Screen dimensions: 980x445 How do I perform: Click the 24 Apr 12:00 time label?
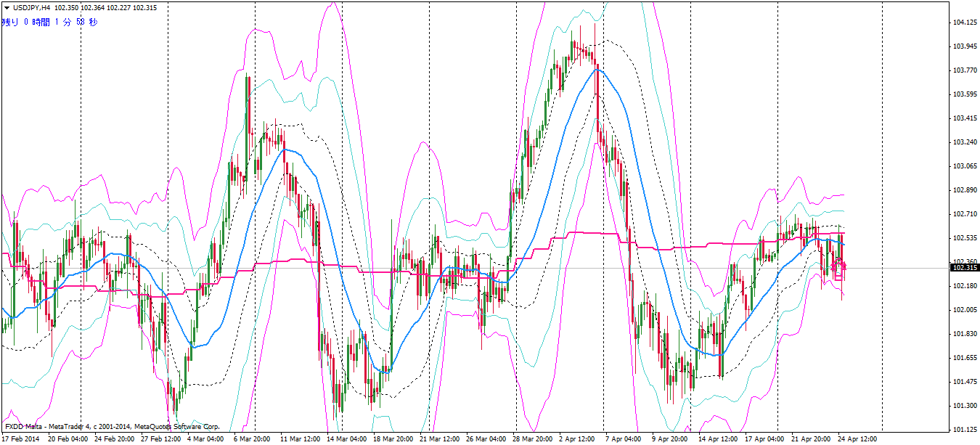click(859, 439)
